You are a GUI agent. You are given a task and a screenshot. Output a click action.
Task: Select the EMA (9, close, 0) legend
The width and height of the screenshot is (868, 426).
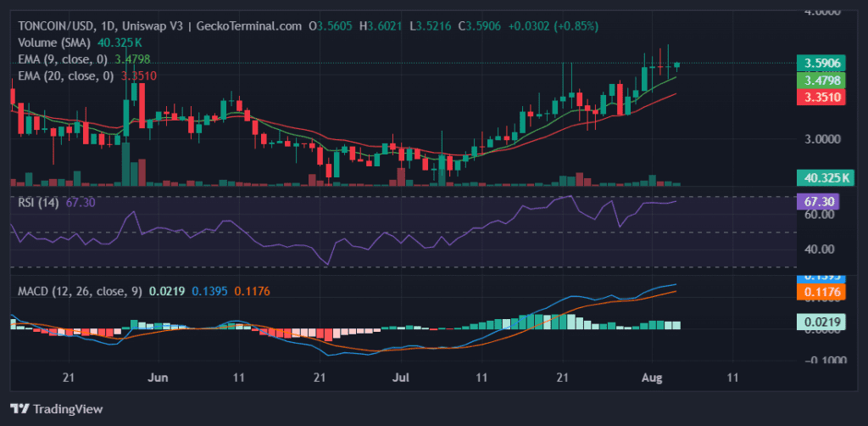64,59
